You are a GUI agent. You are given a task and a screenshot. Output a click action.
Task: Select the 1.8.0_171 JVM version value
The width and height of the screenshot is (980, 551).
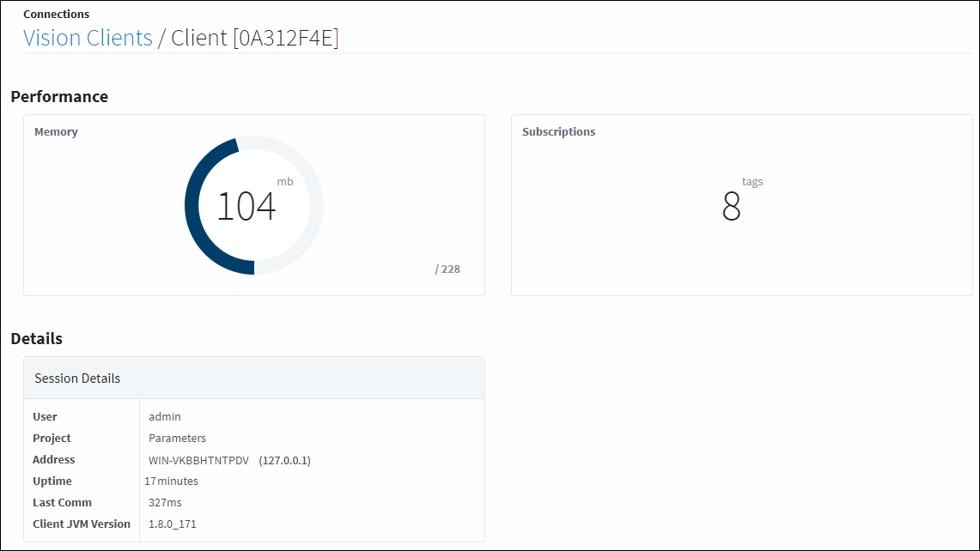[x=173, y=524]
